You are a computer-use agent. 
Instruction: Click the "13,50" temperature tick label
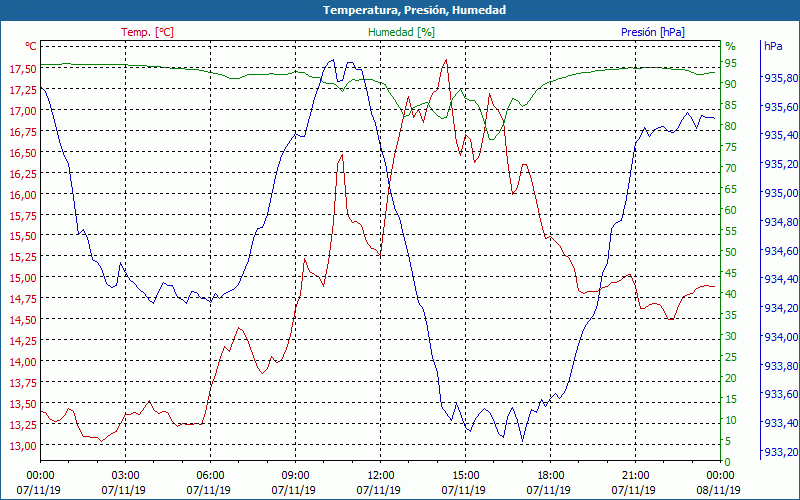click(23, 404)
